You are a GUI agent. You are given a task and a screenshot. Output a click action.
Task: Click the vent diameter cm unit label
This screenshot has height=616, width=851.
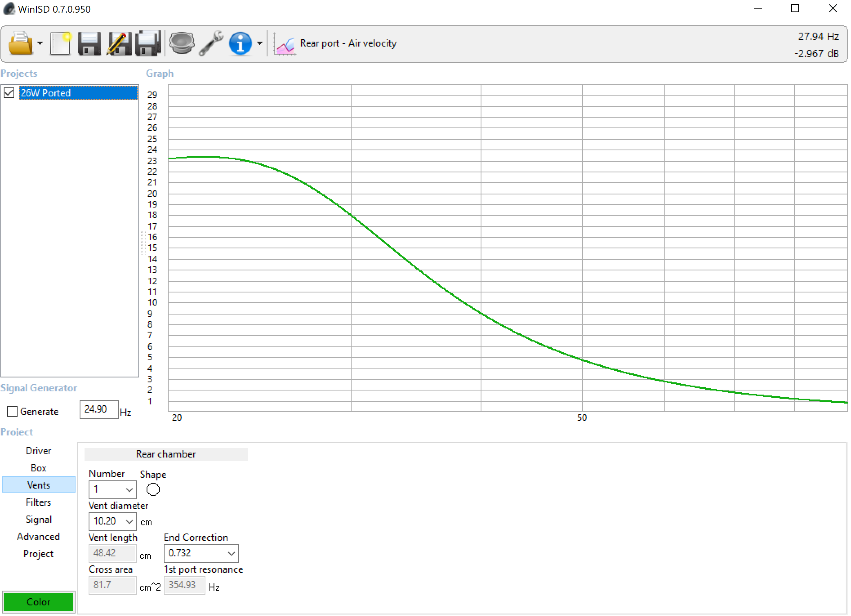point(146,522)
